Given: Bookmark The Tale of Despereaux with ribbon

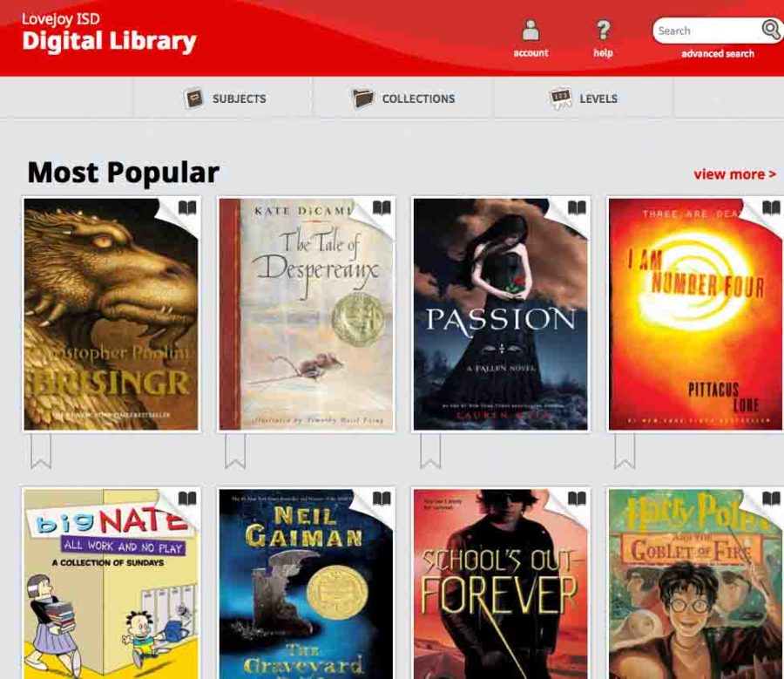Looking at the screenshot, I should pyautogui.click(x=235, y=451).
